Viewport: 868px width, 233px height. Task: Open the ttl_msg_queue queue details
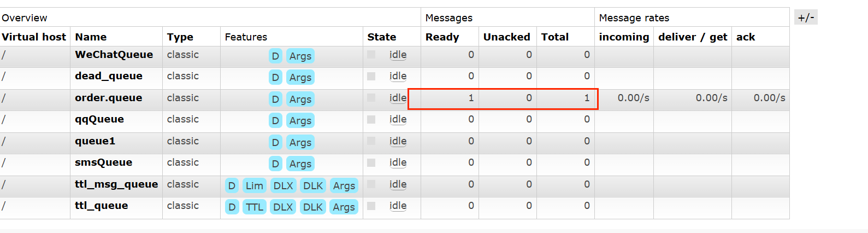coord(116,184)
